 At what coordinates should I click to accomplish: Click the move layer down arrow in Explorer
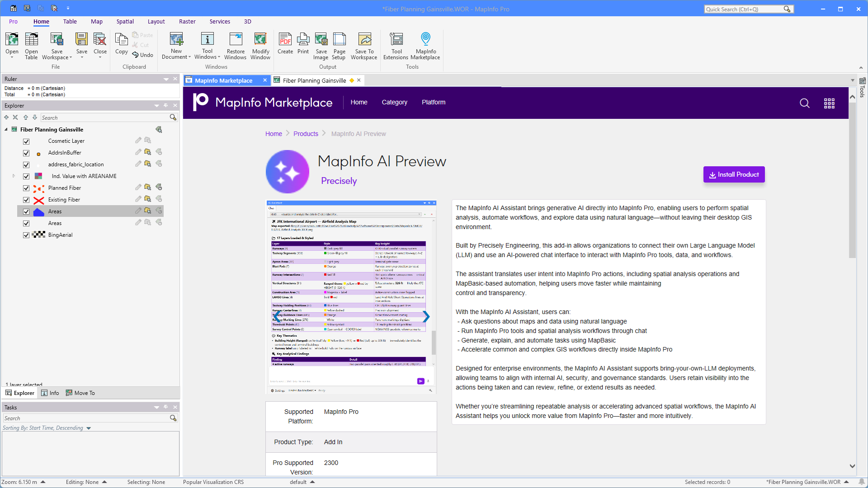(x=35, y=117)
